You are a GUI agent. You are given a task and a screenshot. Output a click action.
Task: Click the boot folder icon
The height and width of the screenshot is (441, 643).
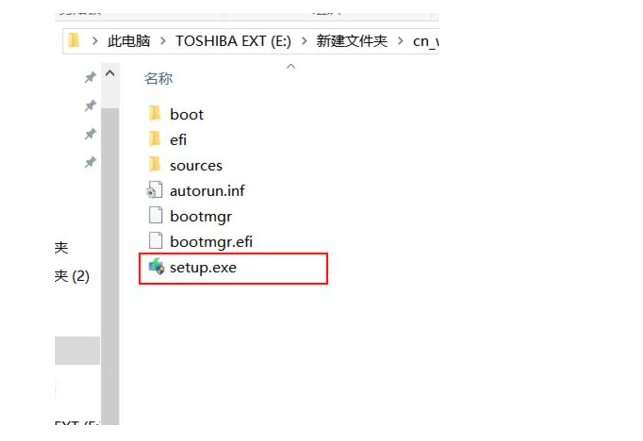(x=154, y=114)
